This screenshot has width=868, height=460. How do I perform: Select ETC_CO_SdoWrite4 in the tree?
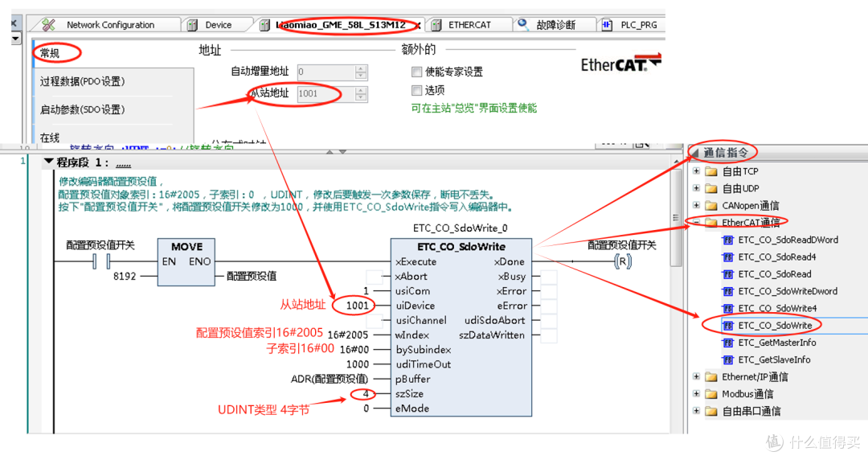click(x=777, y=308)
